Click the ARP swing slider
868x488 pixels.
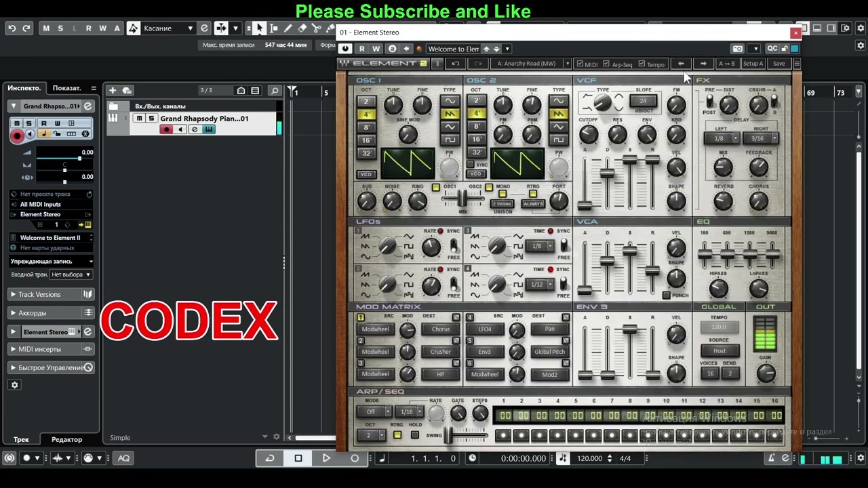(467, 435)
